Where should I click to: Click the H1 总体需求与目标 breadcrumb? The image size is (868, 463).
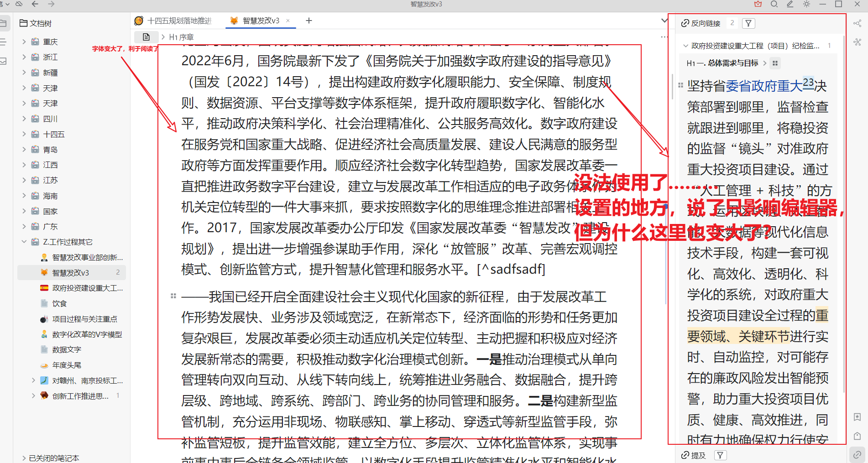(x=722, y=63)
